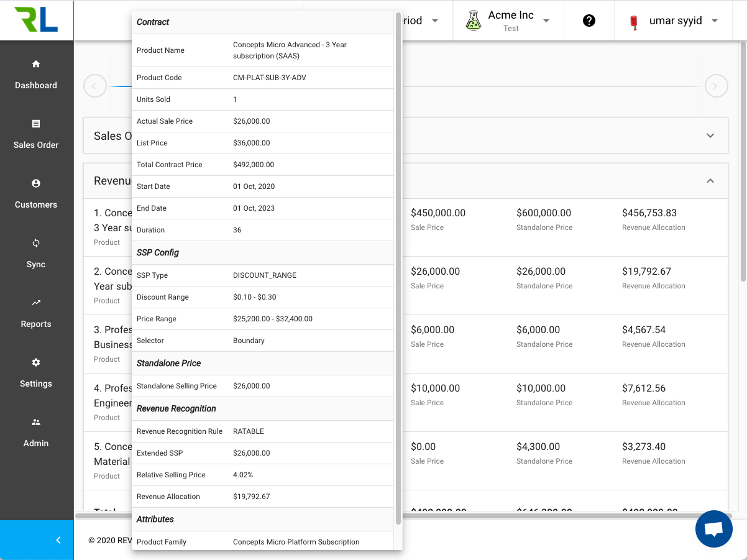Click Relative Selling Price 4.02%
This screenshot has height=560, width=747.
click(243, 475)
